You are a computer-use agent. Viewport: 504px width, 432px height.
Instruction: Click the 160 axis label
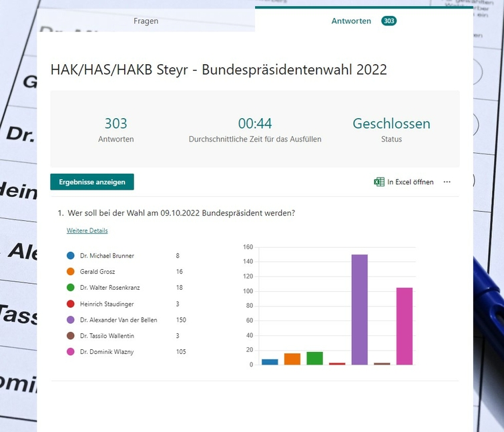pyautogui.click(x=248, y=247)
